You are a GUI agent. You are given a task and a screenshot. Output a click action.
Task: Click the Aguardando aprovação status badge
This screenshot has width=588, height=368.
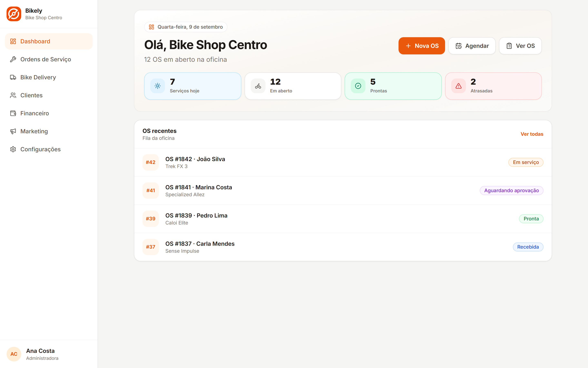pyautogui.click(x=511, y=191)
